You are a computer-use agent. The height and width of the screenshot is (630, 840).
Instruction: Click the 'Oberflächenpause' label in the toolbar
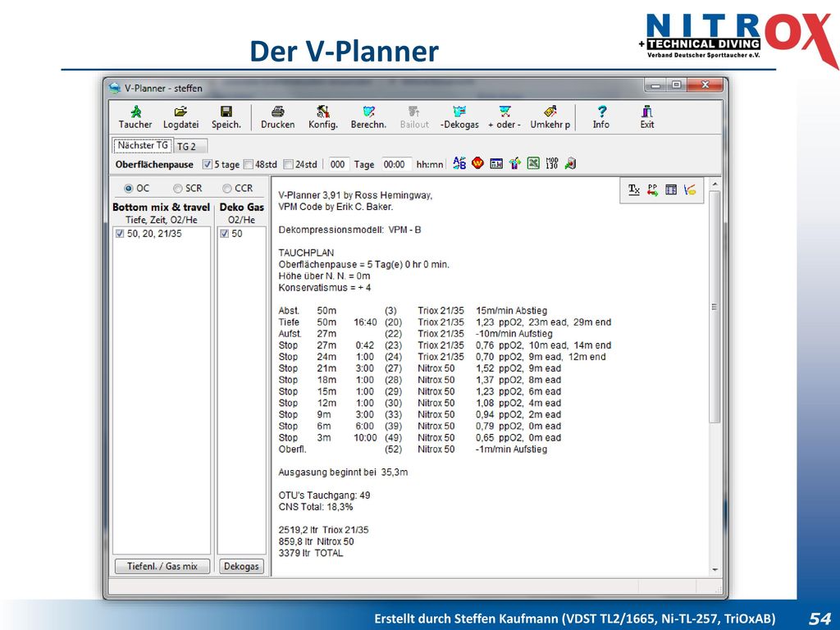tap(154, 164)
